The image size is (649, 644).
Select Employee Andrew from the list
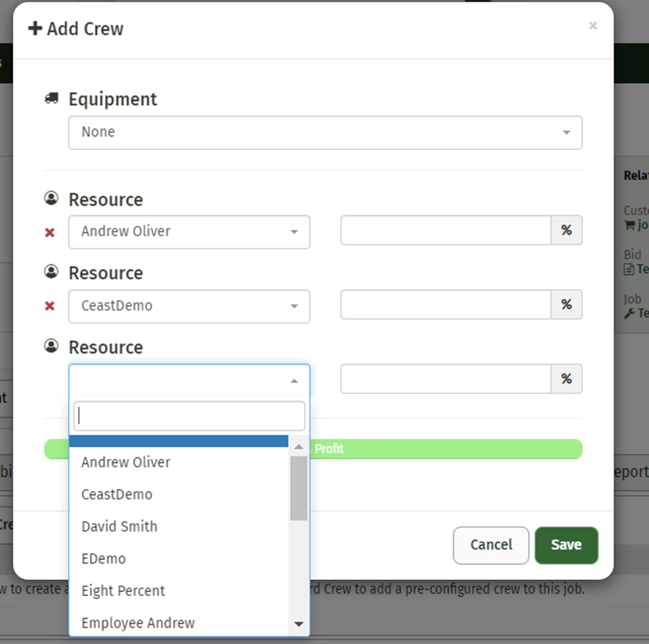point(138,623)
